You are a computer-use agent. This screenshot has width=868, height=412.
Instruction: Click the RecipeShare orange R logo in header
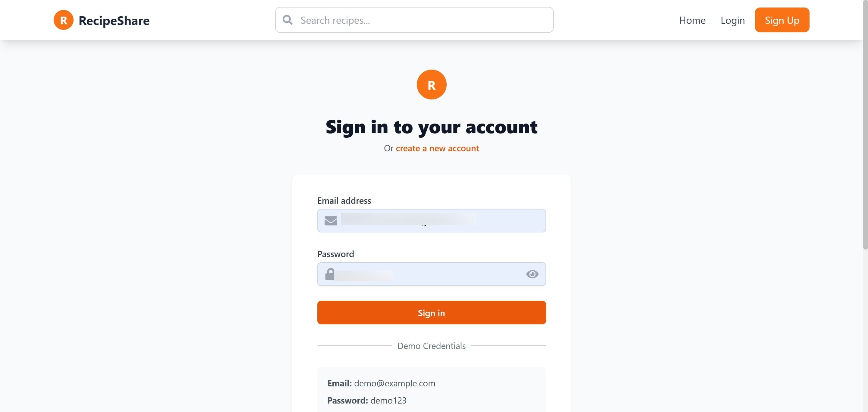(63, 20)
